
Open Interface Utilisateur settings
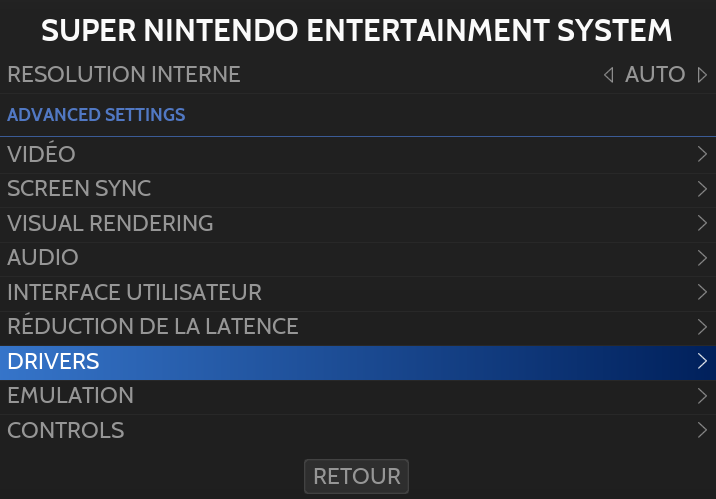click(134, 292)
